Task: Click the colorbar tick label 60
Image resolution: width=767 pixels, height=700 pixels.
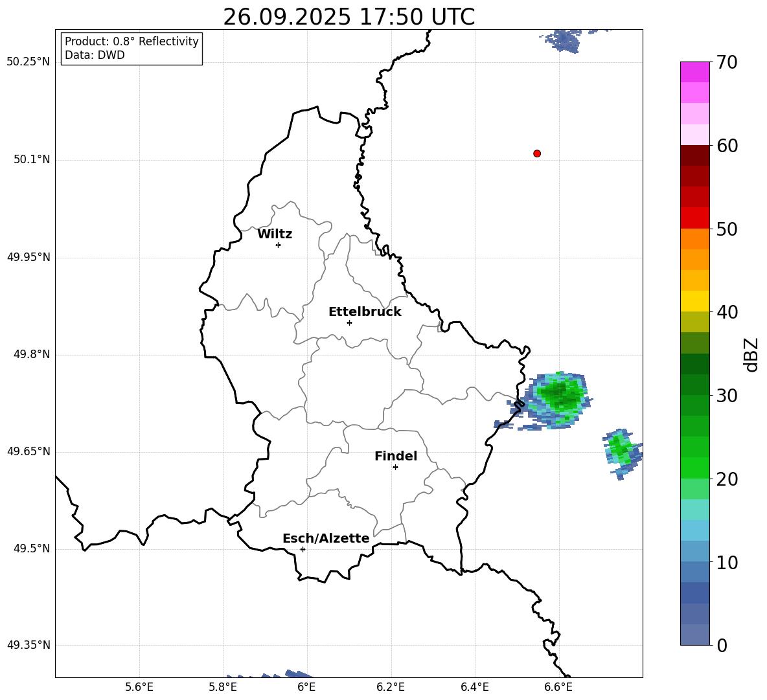Action: (x=726, y=146)
